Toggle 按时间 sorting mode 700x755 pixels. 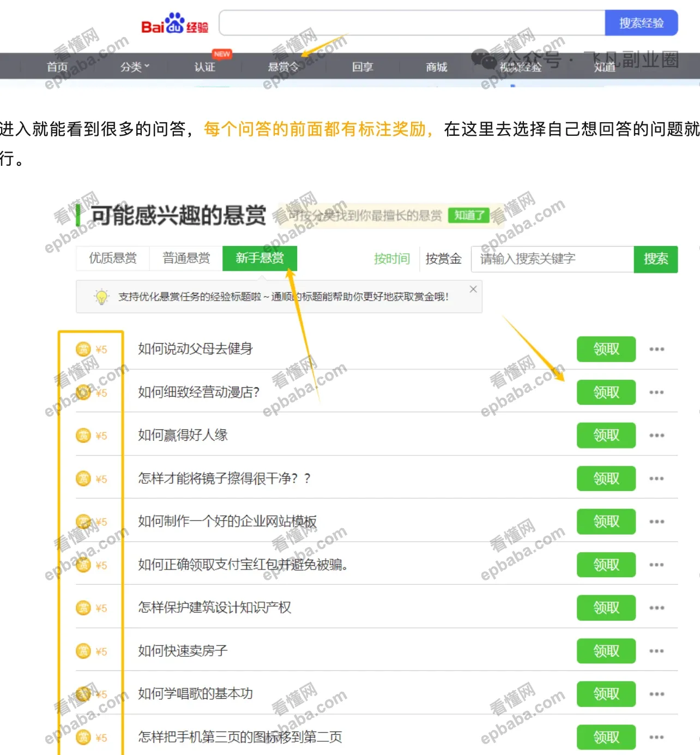[x=391, y=259]
